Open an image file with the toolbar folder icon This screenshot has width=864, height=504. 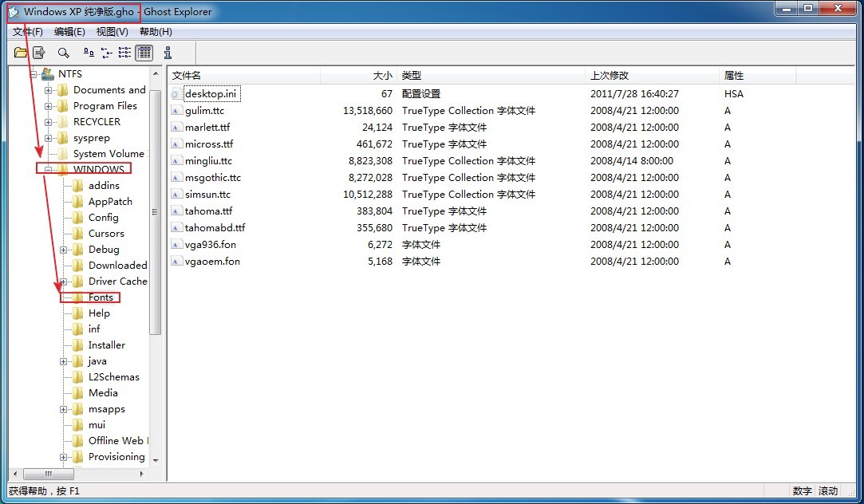point(21,53)
